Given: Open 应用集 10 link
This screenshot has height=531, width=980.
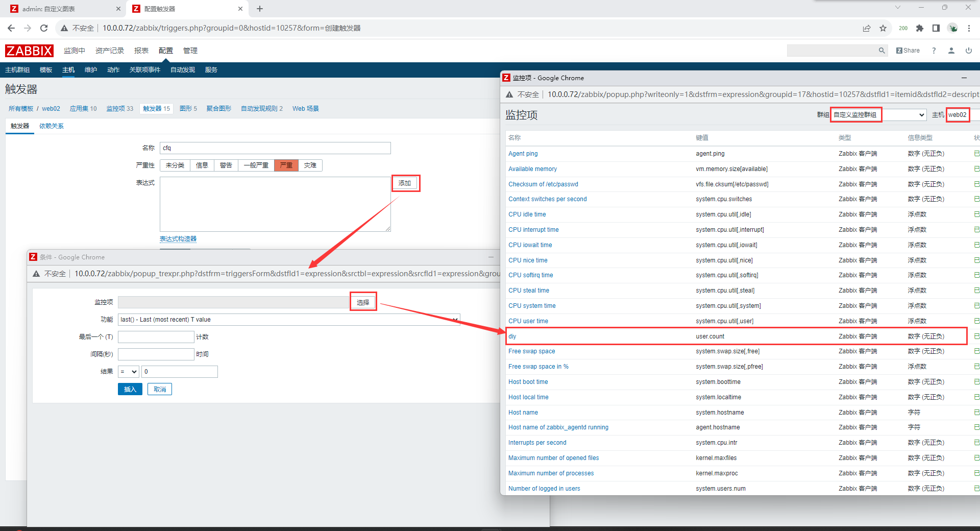Looking at the screenshot, I should (x=83, y=109).
